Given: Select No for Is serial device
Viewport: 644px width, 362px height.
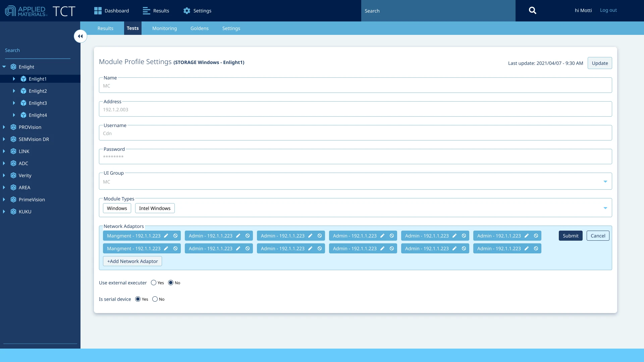Looking at the screenshot, I should click(x=155, y=299).
